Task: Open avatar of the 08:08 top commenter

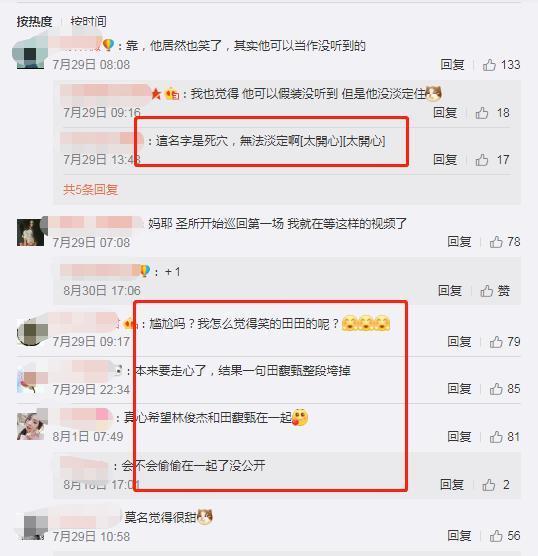Action: tap(30, 55)
